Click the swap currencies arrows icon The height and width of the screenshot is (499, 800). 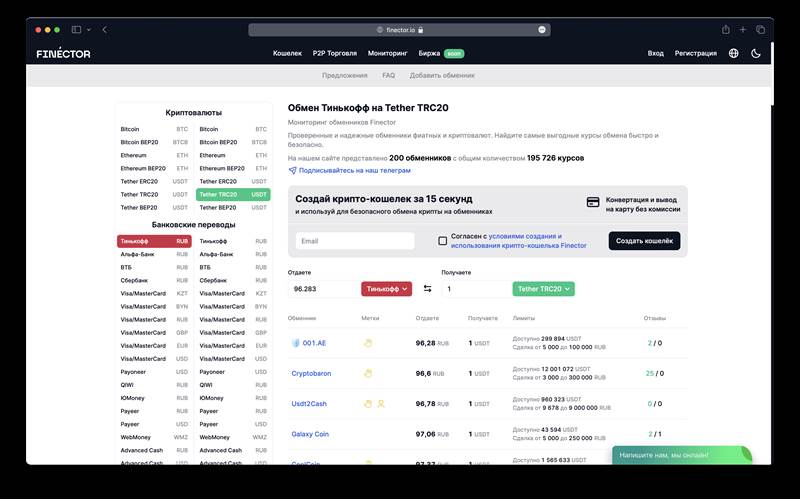tap(427, 289)
